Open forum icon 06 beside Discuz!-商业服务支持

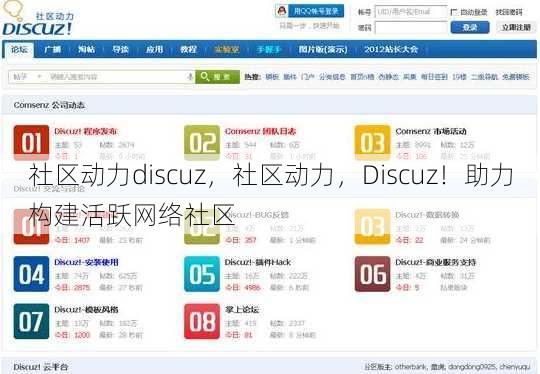373,274
